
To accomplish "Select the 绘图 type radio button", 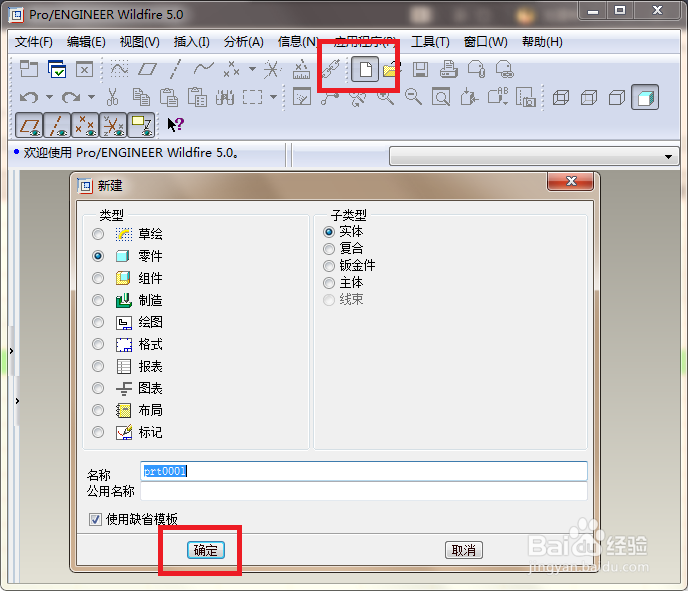I will (x=98, y=322).
